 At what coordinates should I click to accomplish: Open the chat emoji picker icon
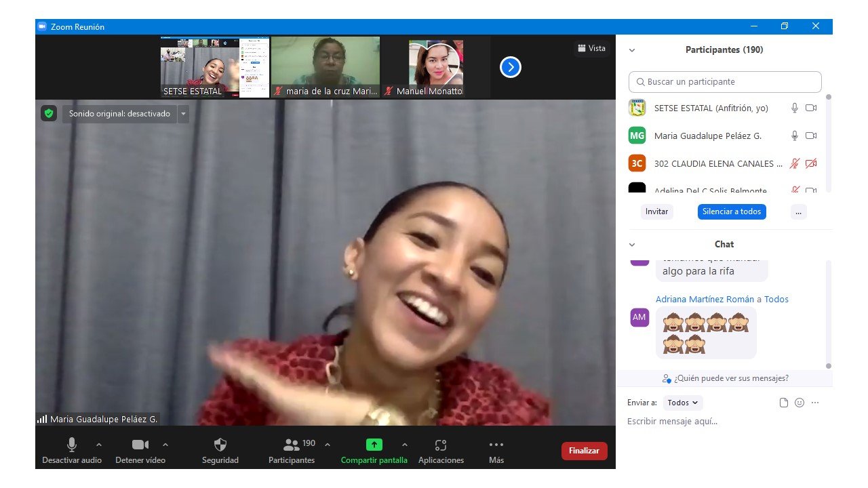tap(800, 403)
